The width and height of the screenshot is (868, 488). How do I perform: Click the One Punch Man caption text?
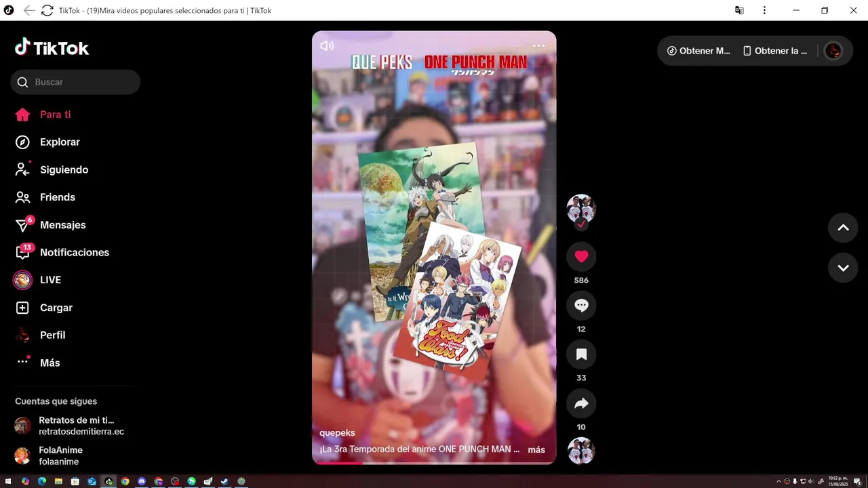pos(420,449)
